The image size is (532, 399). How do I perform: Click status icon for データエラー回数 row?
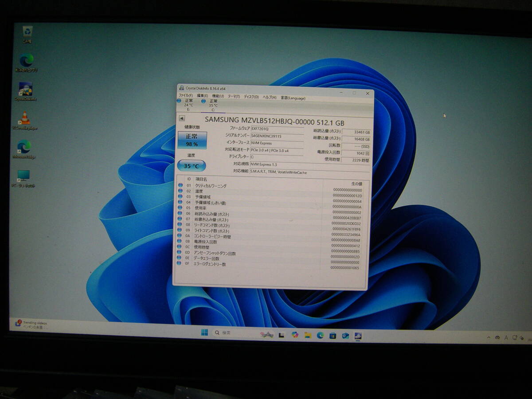pyautogui.click(x=180, y=258)
